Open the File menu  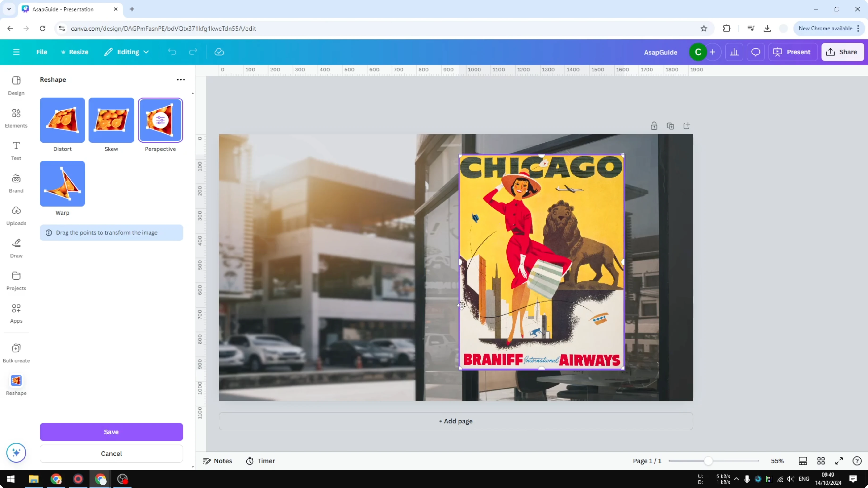[x=42, y=52]
